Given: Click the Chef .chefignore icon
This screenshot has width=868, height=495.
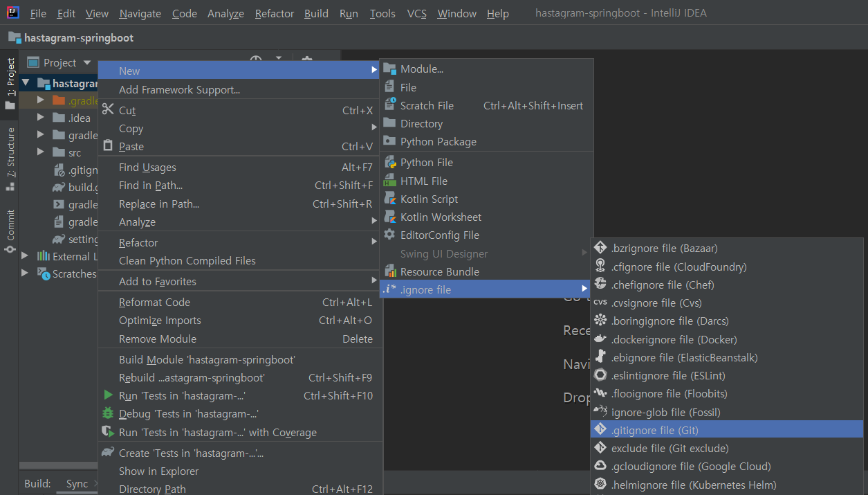Looking at the screenshot, I should pyautogui.click(x=600, y=285).
